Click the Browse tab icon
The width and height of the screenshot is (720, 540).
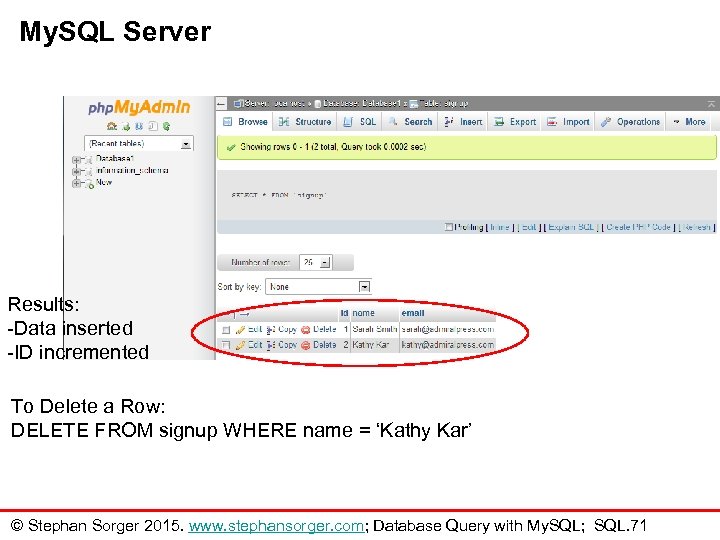point(227,122)
